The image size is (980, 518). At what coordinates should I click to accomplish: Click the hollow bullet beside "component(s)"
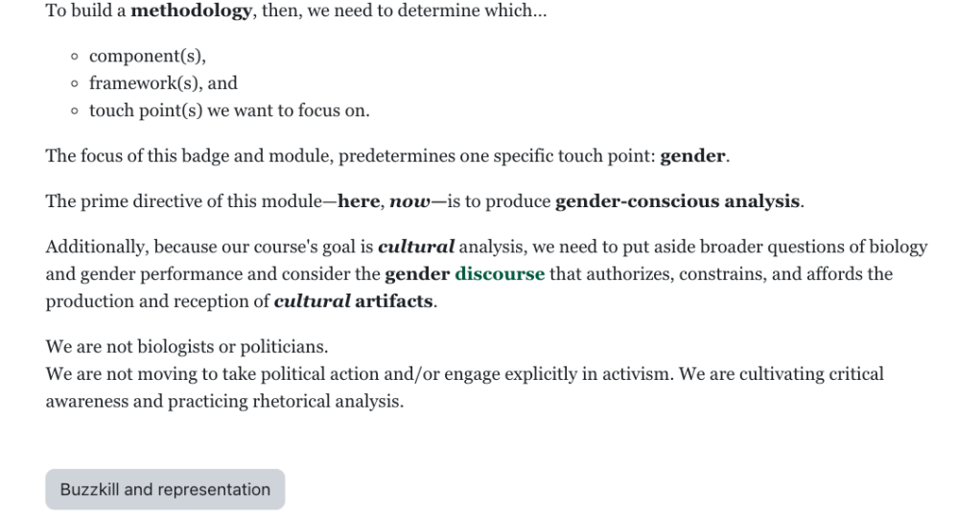tap(75, 57)
